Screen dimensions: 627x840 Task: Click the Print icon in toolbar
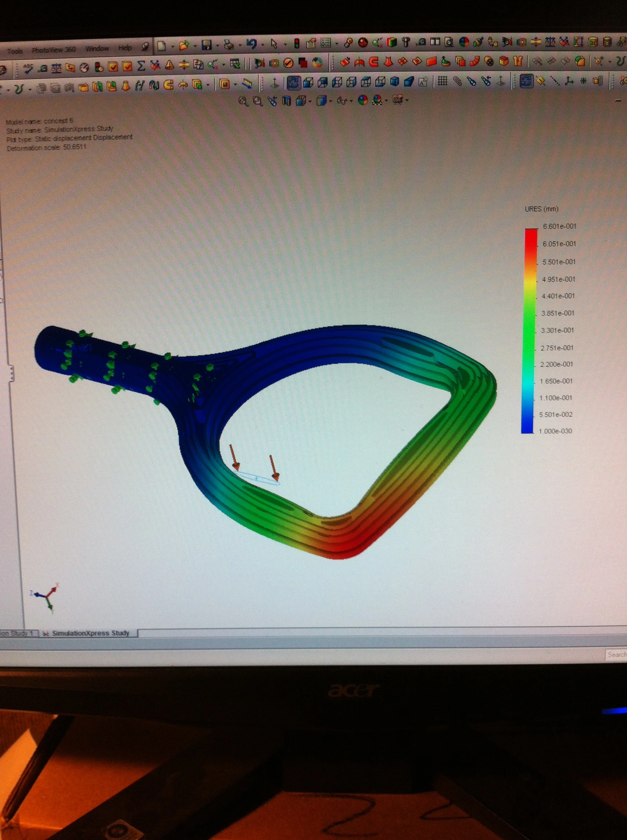[229, 45]
